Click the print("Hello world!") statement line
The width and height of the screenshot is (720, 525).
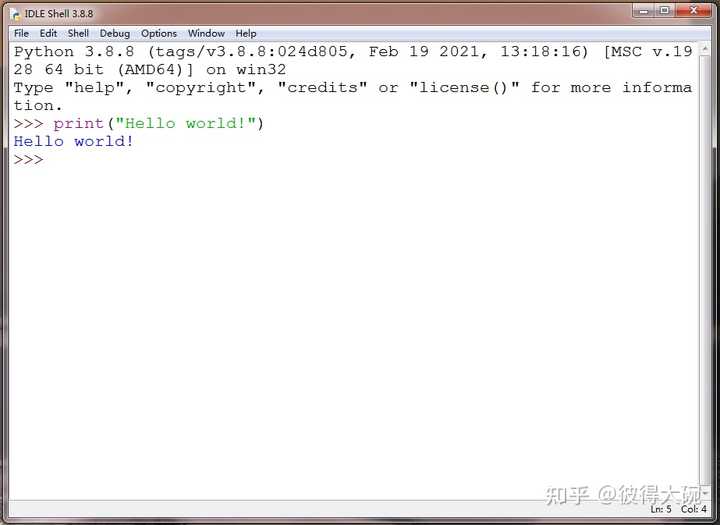point(158,124)
